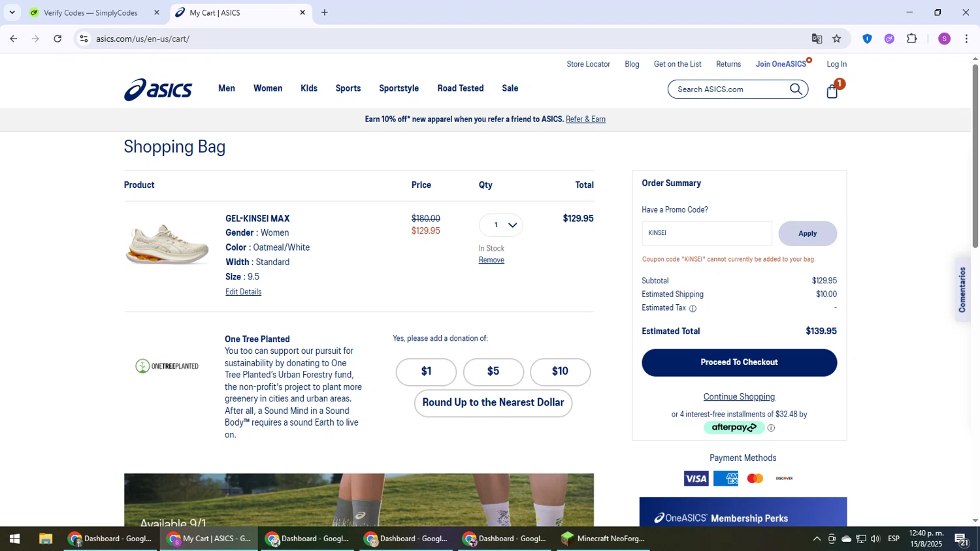Click Join OneASICS link
Image resolution: width=980 pixels, height=551 pixels.
[781, 64]
